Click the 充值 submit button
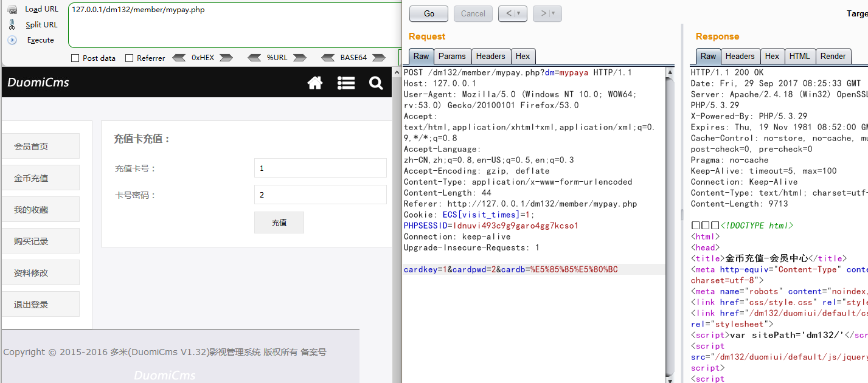Viewport: 868px width, 383px height. tap(279, 223)
